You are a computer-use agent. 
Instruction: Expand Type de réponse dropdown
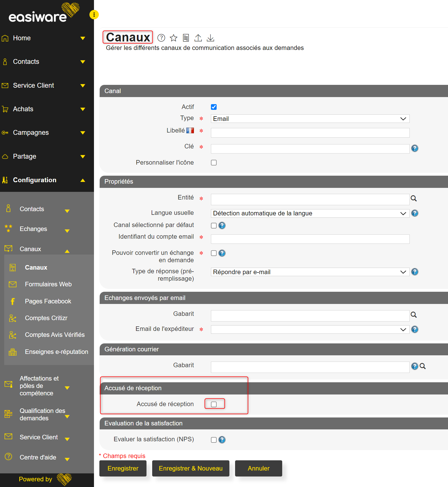coord(310,272)
